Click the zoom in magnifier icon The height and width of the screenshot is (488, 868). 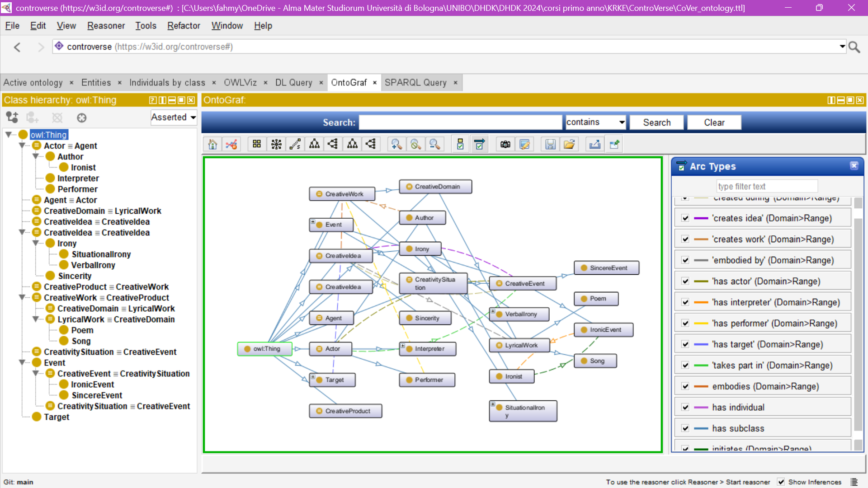click(x=396, y=144)
